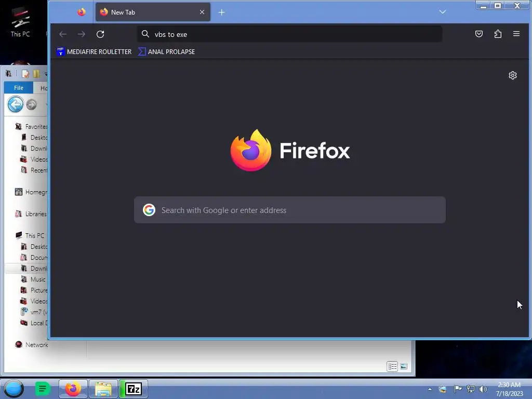Image resolution: width=532 pixels, height=399 pixels.
Task: Open the Start orb on taskbar
Action: 14,389
